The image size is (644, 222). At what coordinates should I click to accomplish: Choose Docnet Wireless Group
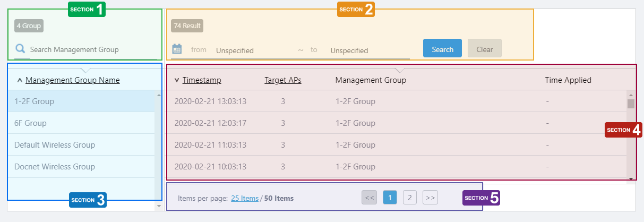55,167
